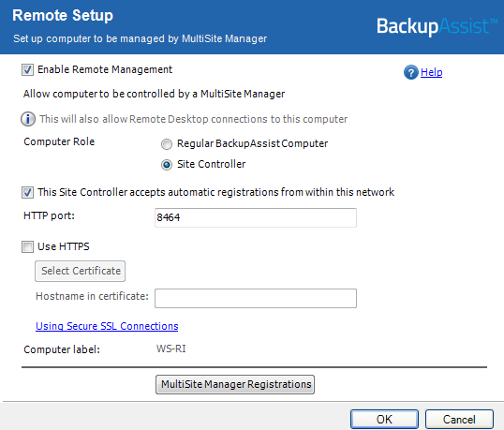Click the Hostname in certificate text field
Image resolution: width=504 pixels, height=430 pixels.
tap(256, 298)
